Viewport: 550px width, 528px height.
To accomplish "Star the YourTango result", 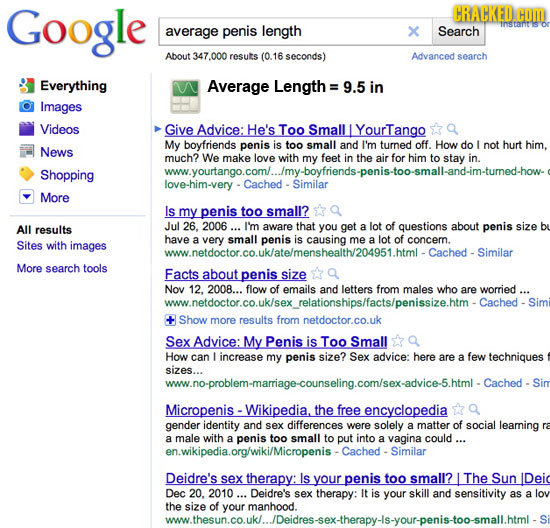I will click(x=436, y=129).
